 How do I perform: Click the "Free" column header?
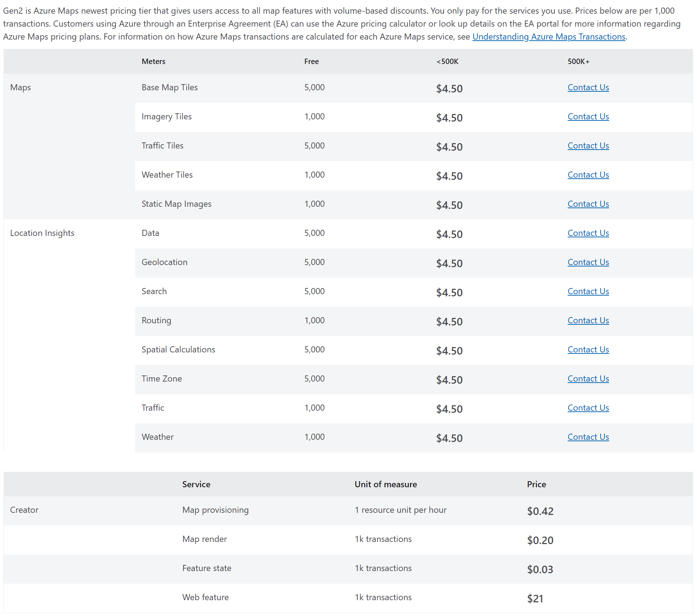tap(311, 61)
